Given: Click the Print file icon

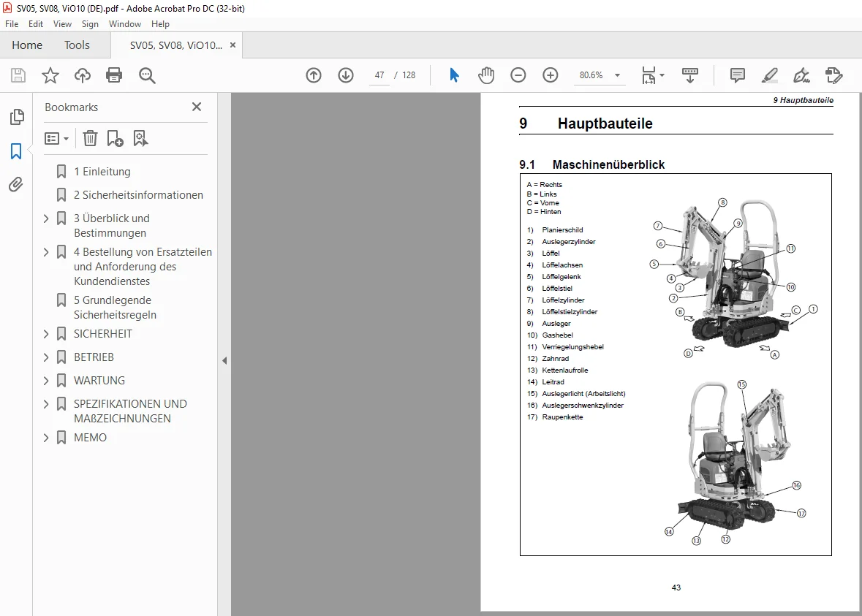Looking at the screenshot, I should (114, 75).
